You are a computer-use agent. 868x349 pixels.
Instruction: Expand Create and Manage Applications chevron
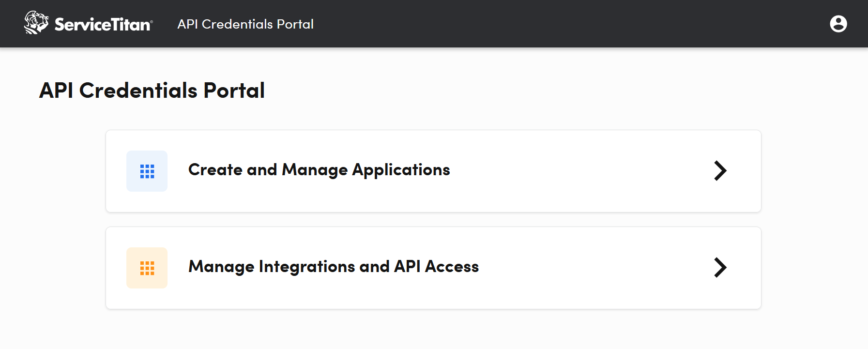coord(720,171)
